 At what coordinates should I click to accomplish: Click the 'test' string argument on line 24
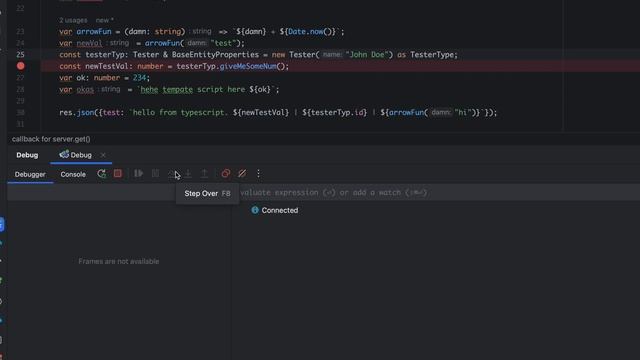[x=223, y=43]
